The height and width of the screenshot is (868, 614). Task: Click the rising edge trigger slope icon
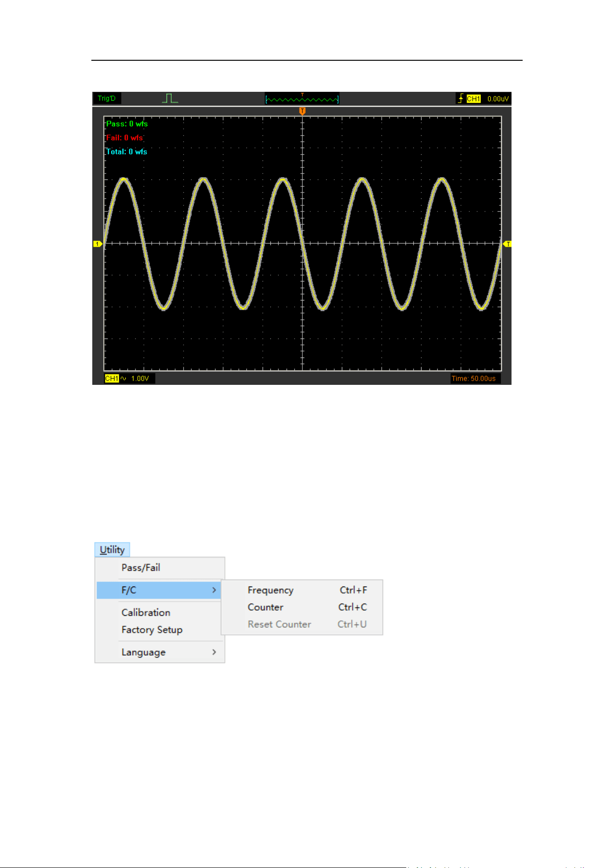[460, 98]
